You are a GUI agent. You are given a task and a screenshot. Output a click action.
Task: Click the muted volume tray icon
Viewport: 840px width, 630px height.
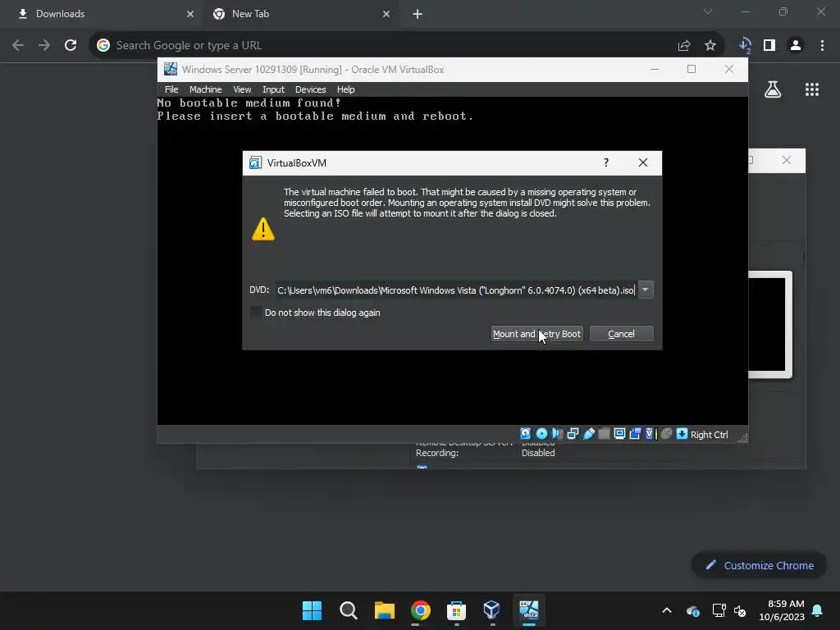(x=741, y=610)
